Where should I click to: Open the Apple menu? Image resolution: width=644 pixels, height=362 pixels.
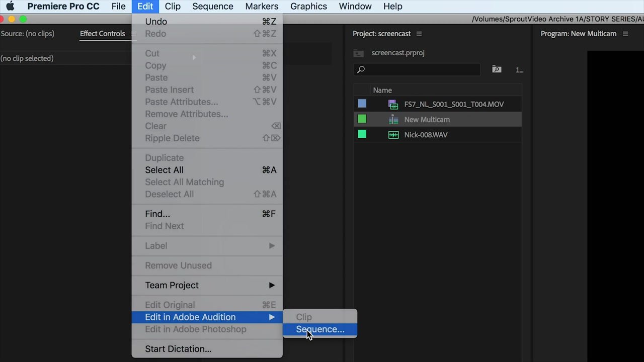tap(10, 7)
